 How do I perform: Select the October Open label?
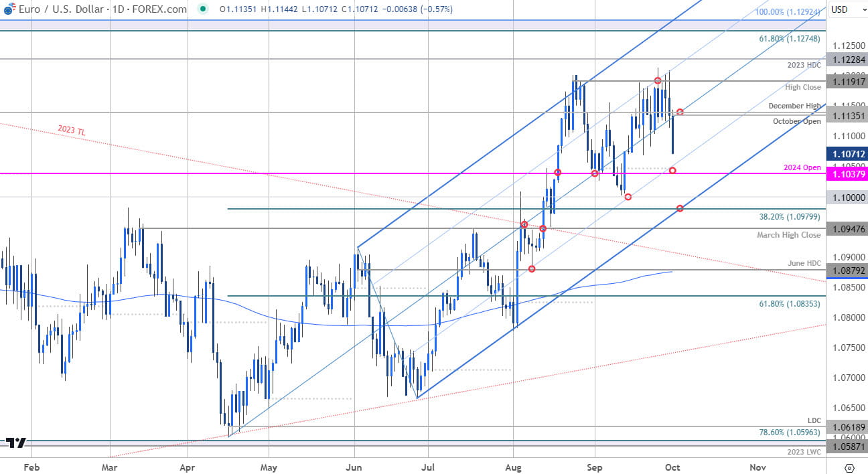pos(797,121)
